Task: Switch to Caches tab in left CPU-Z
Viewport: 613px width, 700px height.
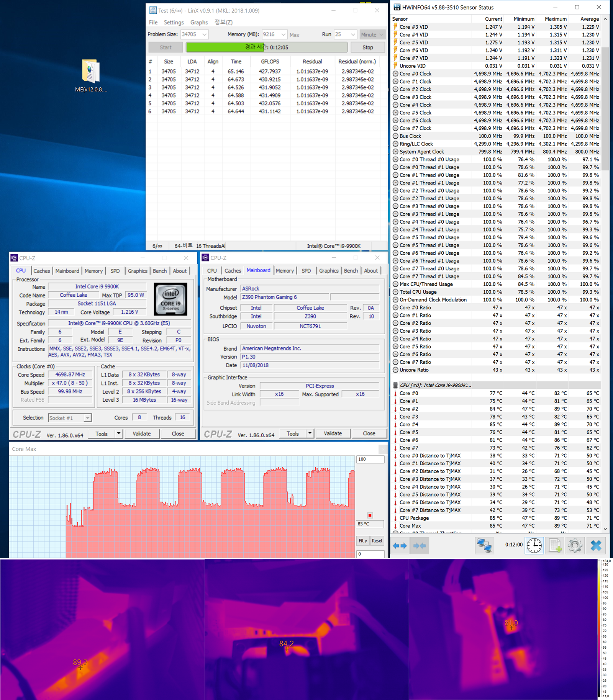Action: pyautogui.click(x=42, y=271)
